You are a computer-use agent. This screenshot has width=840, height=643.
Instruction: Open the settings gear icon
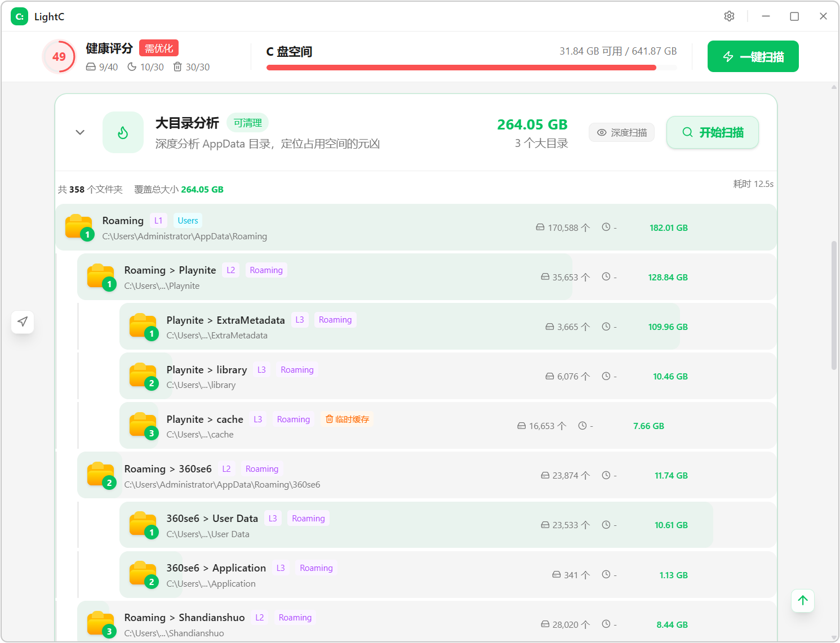coord(729,16)
